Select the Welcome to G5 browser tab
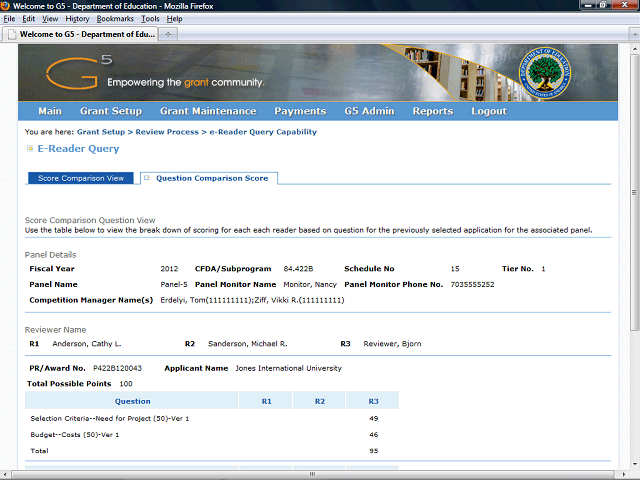640x480 pixels. click(x=81, y=34)
